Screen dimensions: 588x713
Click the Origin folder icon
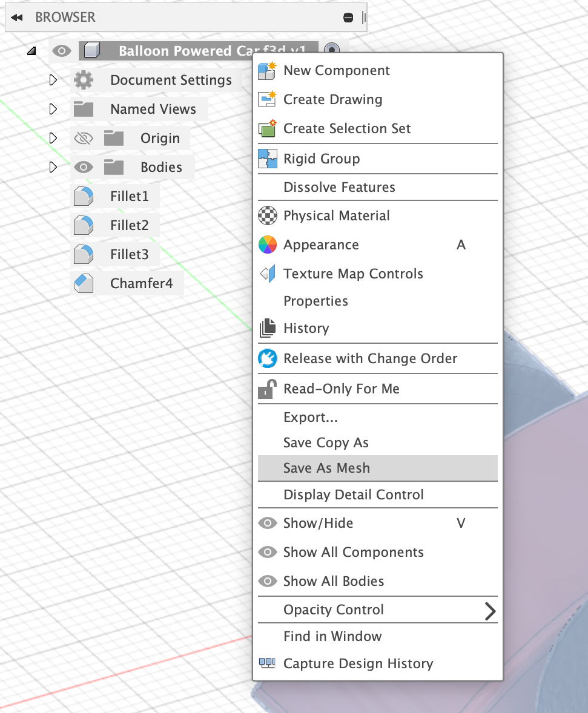point(114,138)
